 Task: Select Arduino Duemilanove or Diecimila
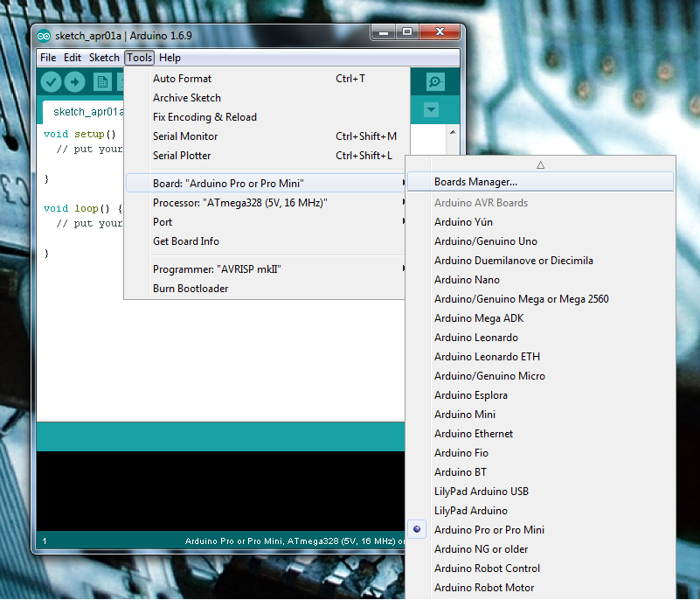(x=541, y=261)
